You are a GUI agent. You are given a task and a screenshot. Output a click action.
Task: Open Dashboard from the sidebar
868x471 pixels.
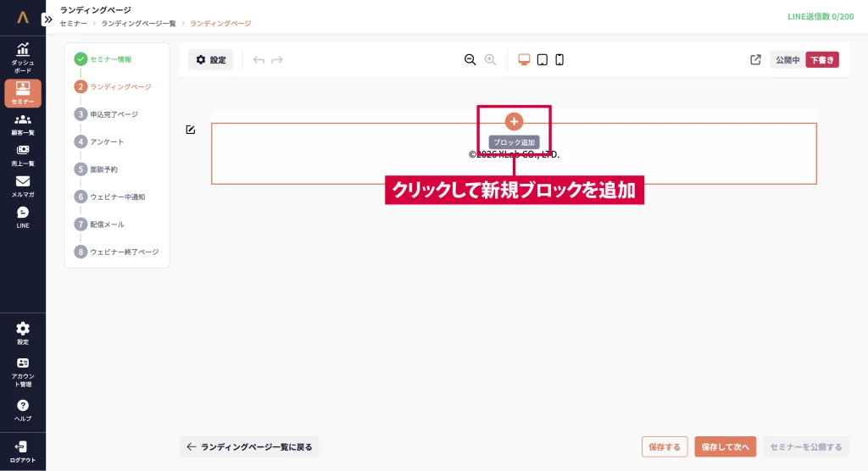23,57
